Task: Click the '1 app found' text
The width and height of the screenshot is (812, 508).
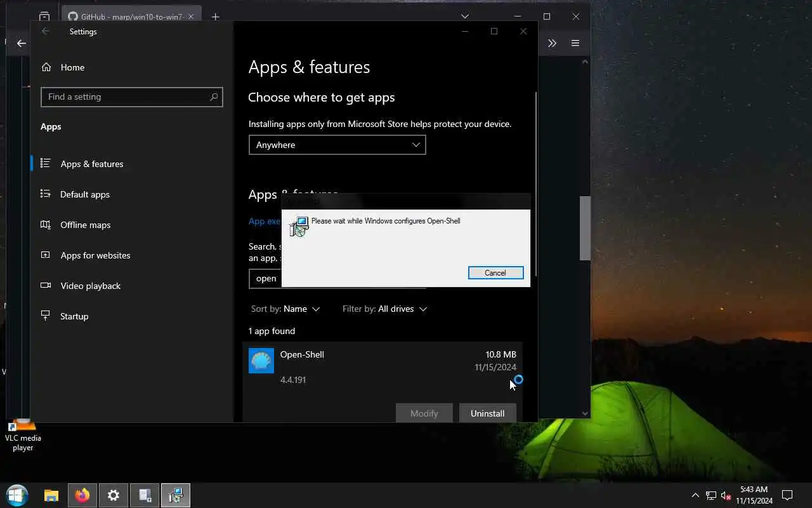Action: [272, 331]
